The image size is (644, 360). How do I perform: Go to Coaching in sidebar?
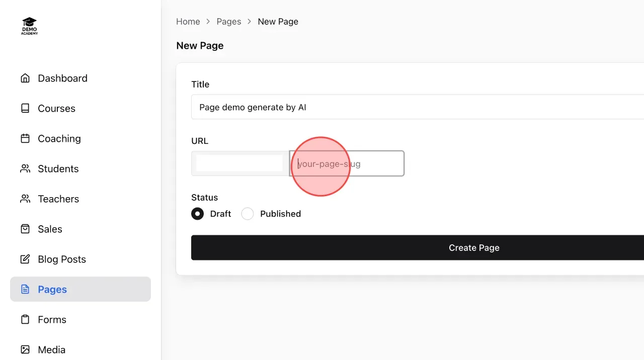pos(80,138)
